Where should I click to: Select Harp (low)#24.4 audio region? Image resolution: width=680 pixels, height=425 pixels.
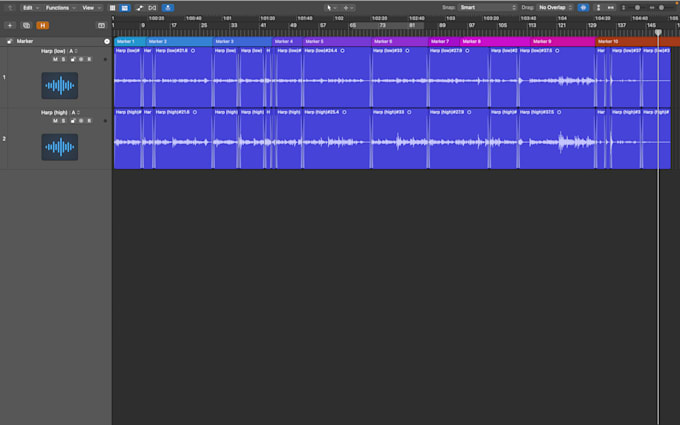(x=337, y=77)
